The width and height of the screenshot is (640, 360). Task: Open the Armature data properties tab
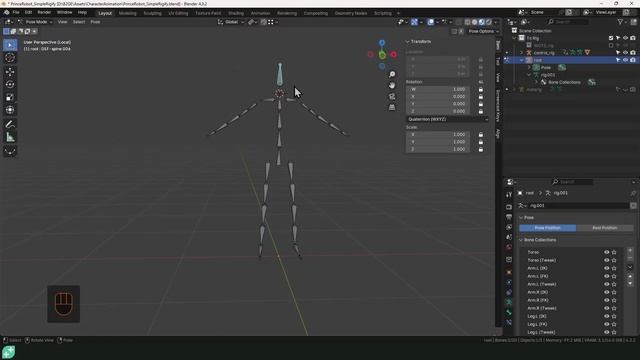pyautogui.click(x=509, y=302)
